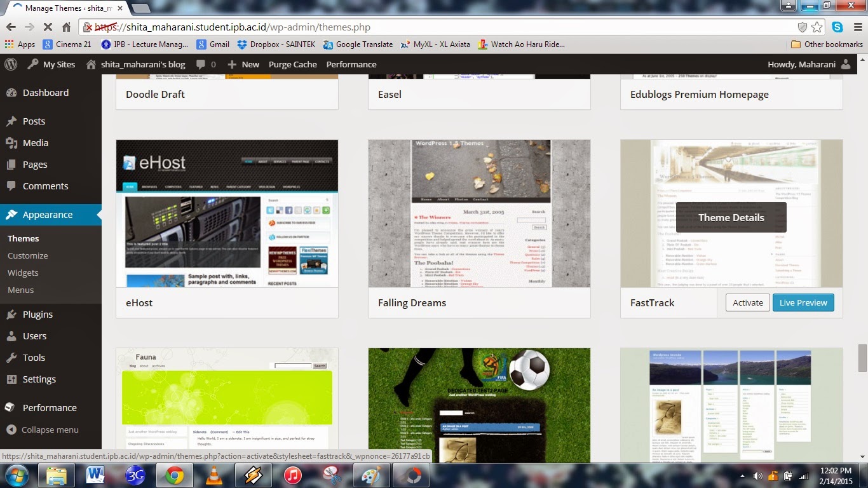This screenshot has width=868, height=488.
Task: Click the volume speaker tray icon
Action: [x=757, y=476]
